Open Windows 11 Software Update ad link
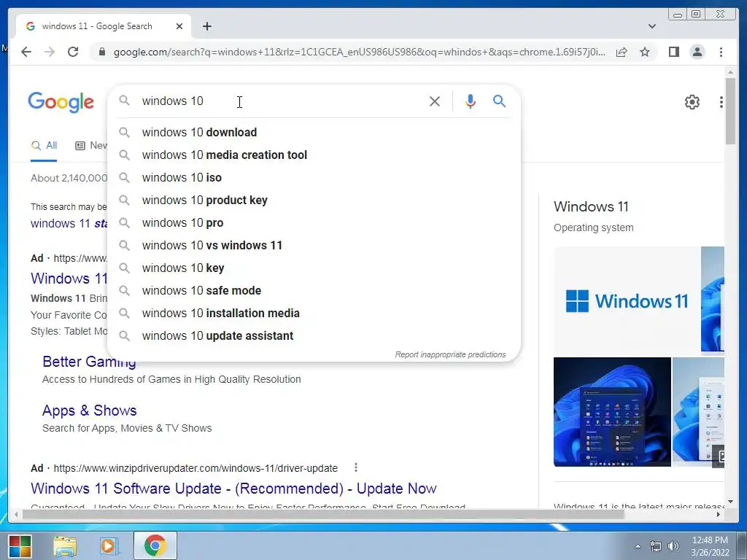The image size is (747, 560). [233, 489]
